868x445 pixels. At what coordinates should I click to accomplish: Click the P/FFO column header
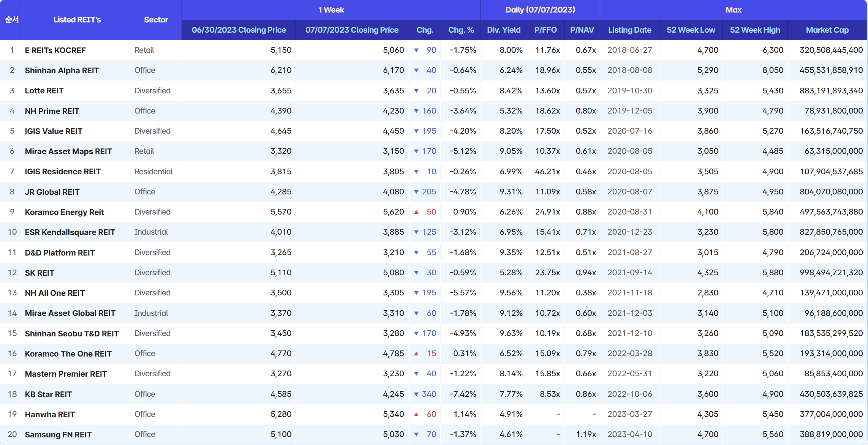(x=545, y=30)
